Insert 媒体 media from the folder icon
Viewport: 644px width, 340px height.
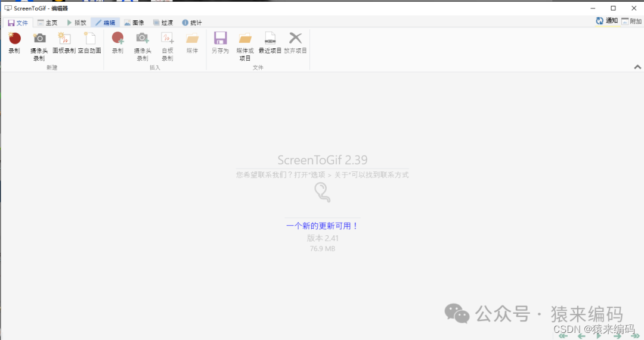(192, 43)
